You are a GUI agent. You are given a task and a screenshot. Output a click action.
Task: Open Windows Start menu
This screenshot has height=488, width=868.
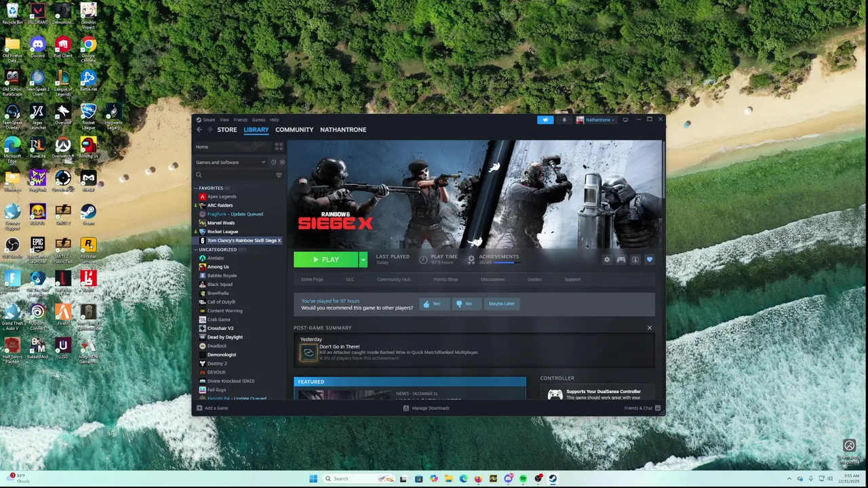(313, 479)
